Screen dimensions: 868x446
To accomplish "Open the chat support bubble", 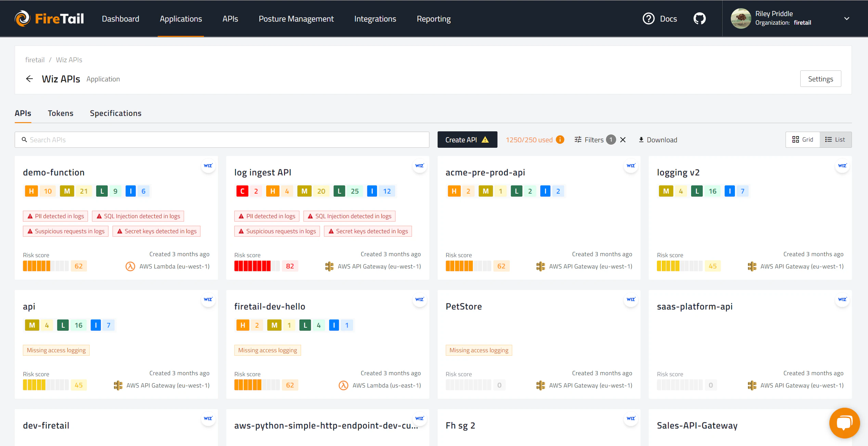I will 844,423.
